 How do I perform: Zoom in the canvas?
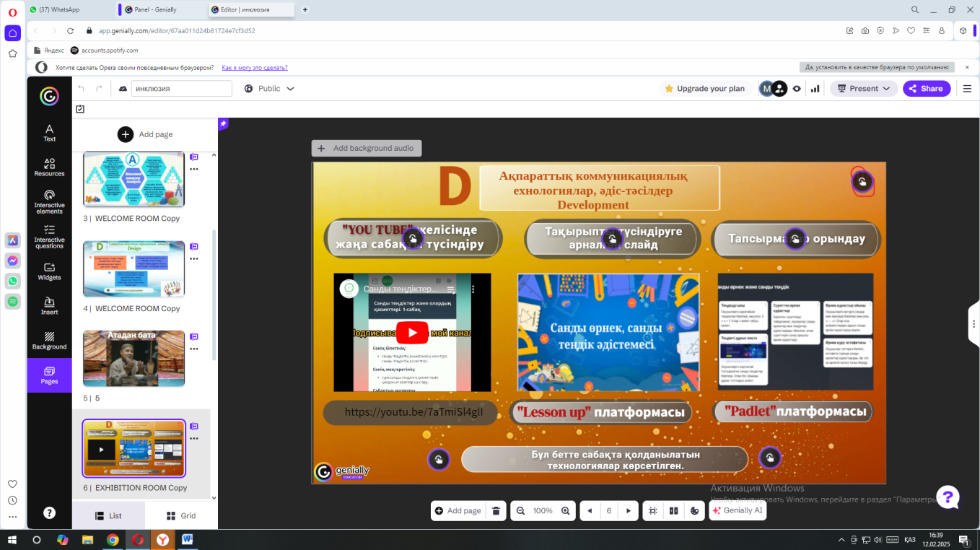coord(566,511)
